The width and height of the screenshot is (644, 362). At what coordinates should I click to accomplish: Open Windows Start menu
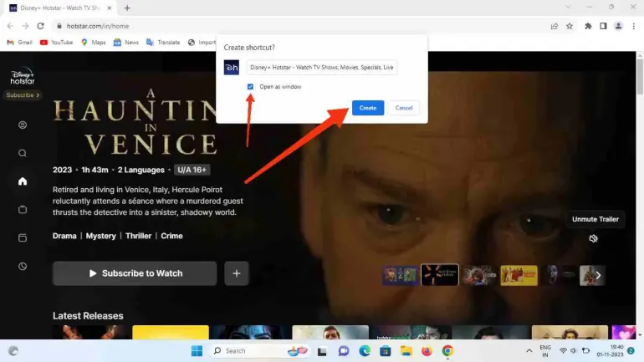point(197,351)
